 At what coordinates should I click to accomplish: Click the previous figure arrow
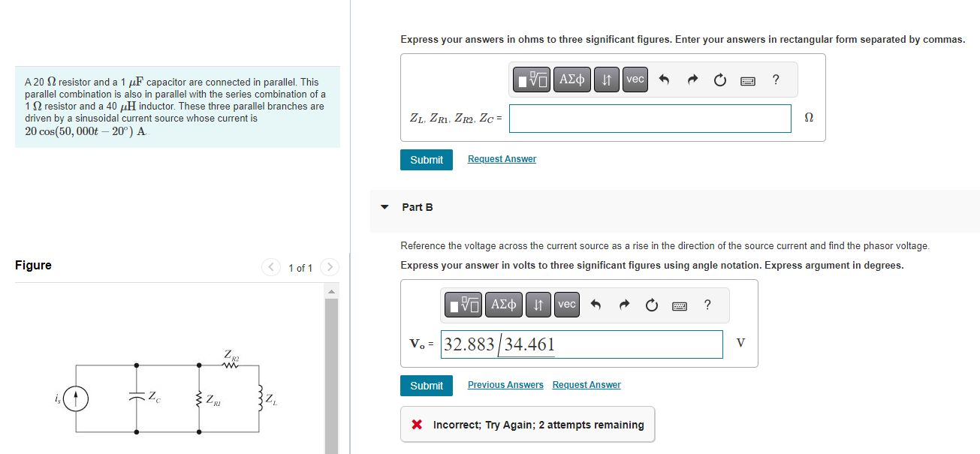click(271, 267)
